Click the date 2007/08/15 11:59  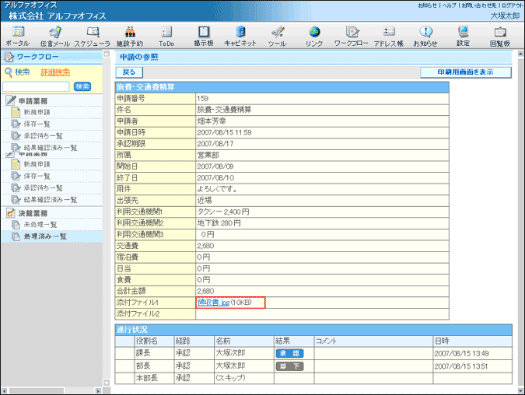click(x=224, y=133)
